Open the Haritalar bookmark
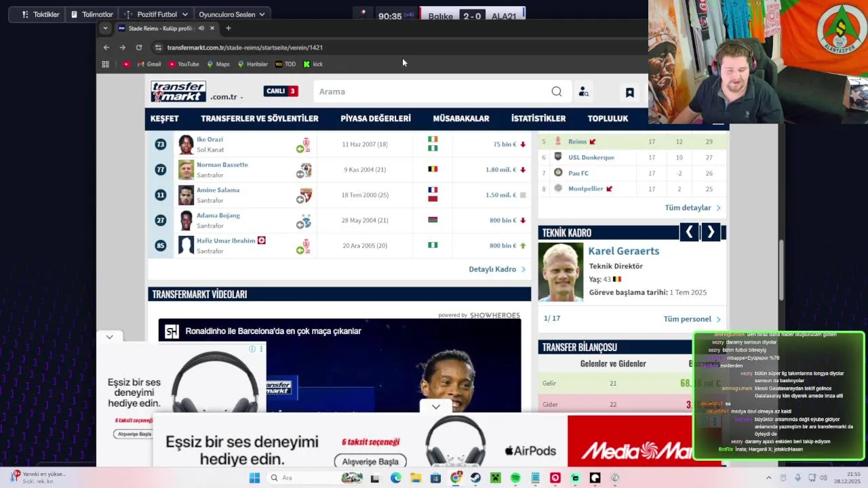Image resolution: width=868 pixels, height=488 pixels. click(x=252, y=64)
